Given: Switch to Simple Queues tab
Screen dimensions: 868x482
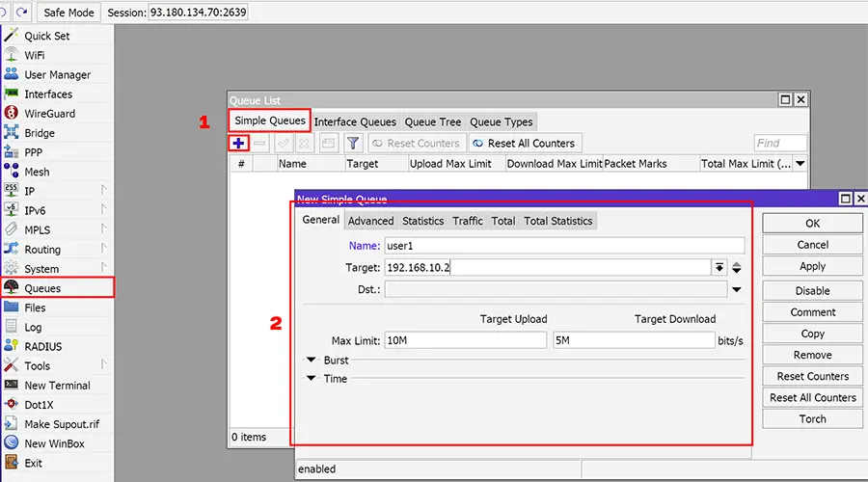Looking at the screenshot, I should (x=270, y=120).
